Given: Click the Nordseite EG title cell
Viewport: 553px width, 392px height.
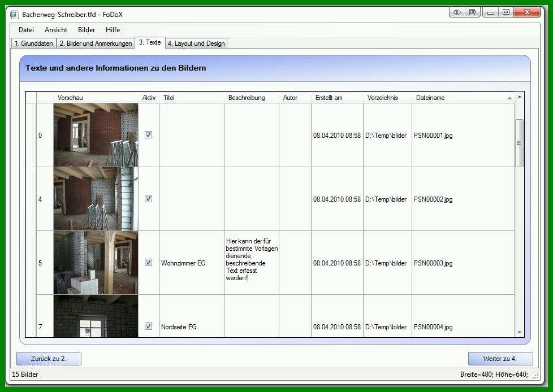Looking at the screenshot, I should click(x=192, y=316).
